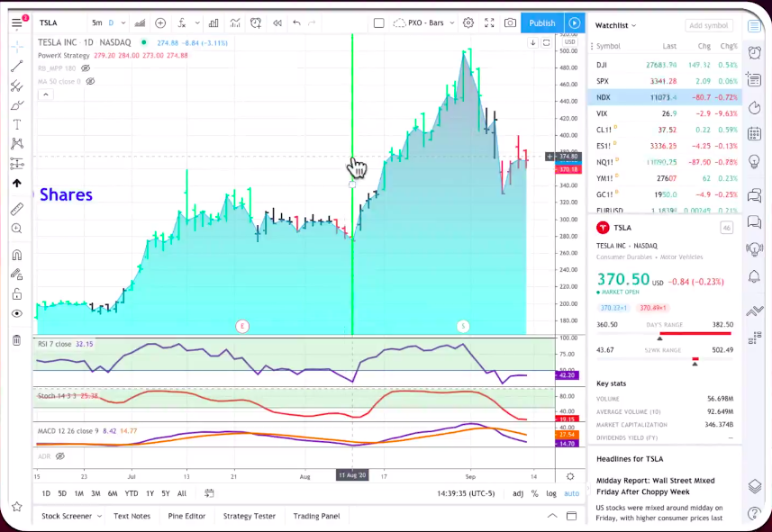The width and height of the screenshot is (772, 532).
Task: Click the Add symbol field
Action: pyautogui.click(x=708, y=25)
